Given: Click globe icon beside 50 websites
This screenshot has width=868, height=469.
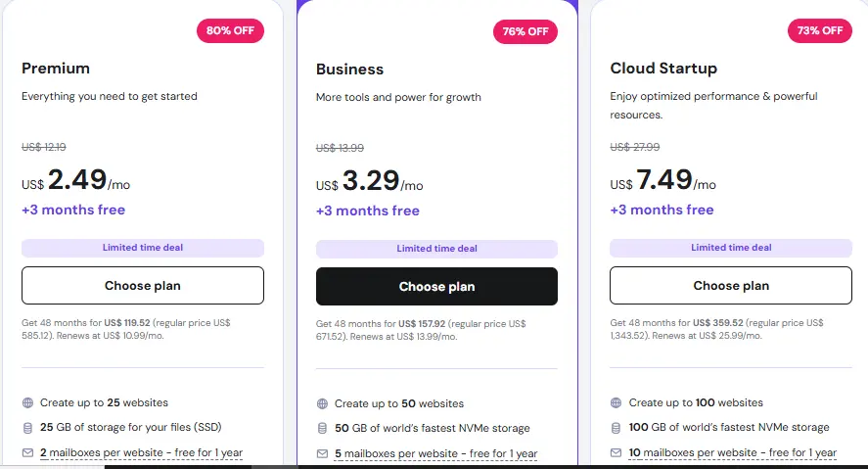Looking at the screenshot, I should tap(322, 403).
